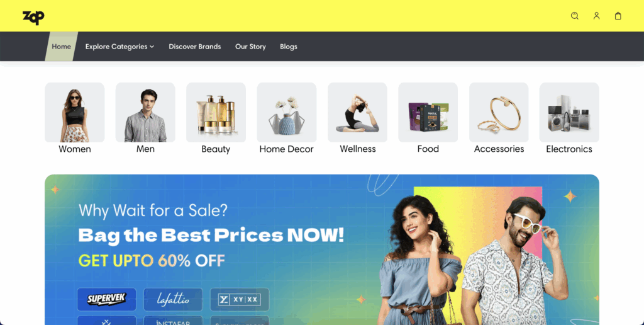Click the Zop logo

(33, 17)
